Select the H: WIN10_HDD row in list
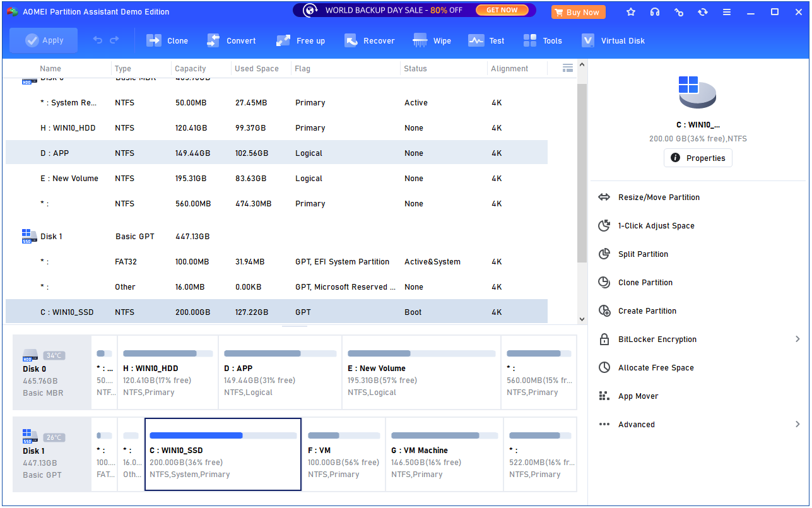 pos(276,128)
